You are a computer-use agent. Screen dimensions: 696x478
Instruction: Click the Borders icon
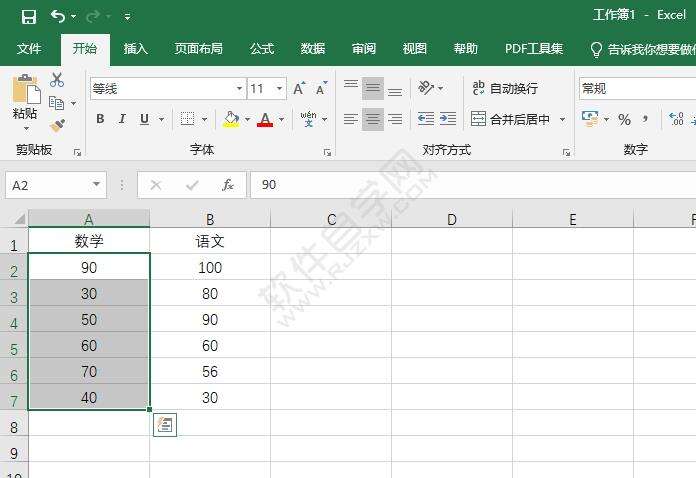click(x=187, y=119)
